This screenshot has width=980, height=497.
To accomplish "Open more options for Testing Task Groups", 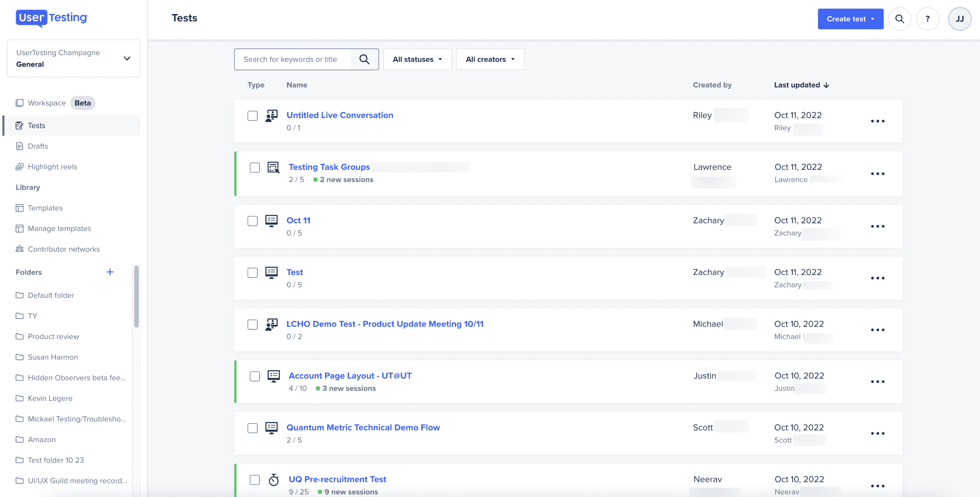I will (878, 174).
